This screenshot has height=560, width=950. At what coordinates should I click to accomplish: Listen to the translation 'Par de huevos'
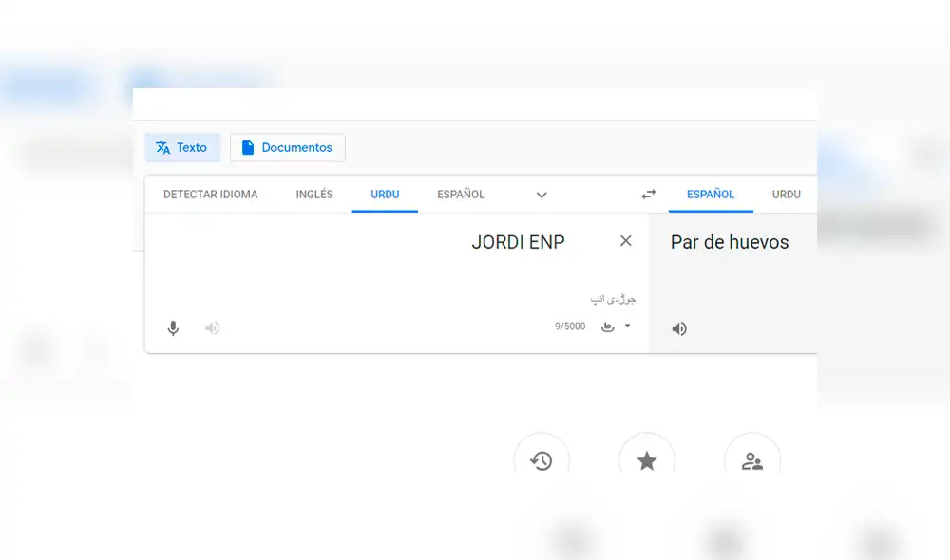[678, 327]
